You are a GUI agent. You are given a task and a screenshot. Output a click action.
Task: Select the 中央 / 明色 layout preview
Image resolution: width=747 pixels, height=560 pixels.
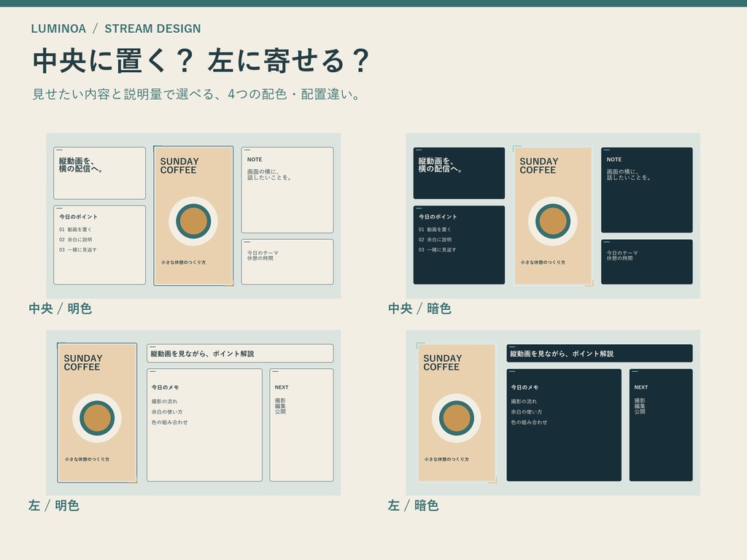pyautogui.click(x=193, y=216)
